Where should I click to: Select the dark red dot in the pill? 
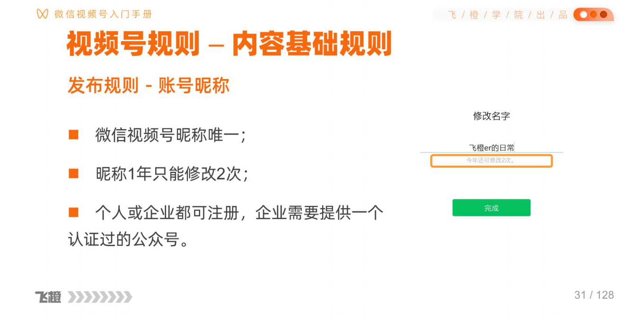(604, 15)
